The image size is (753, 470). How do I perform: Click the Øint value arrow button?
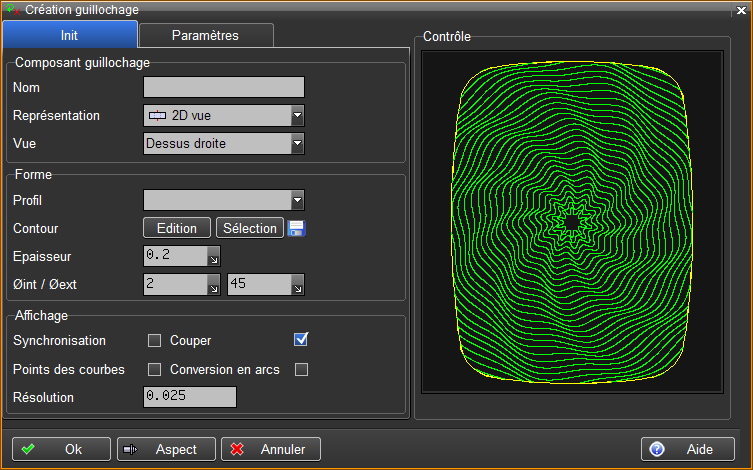pos(214,285)
